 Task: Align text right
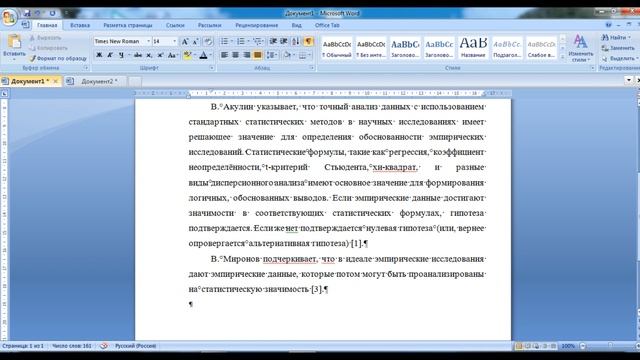pos(247,55)
